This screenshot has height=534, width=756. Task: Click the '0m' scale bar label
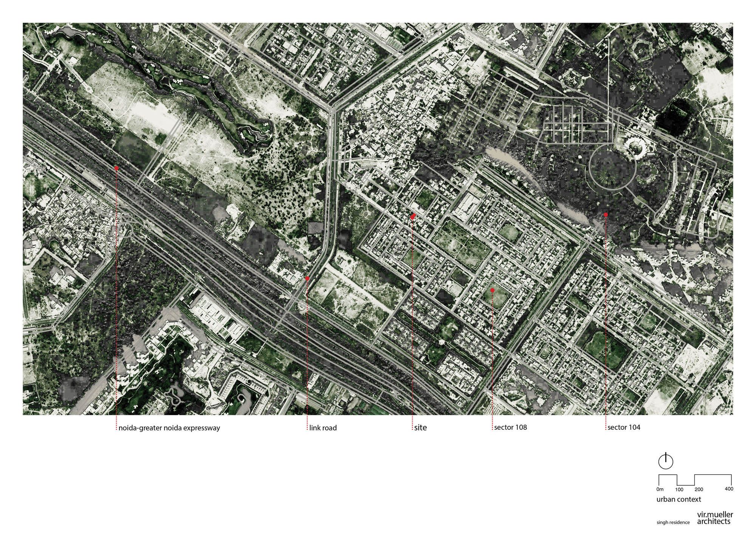coord(660,489)
